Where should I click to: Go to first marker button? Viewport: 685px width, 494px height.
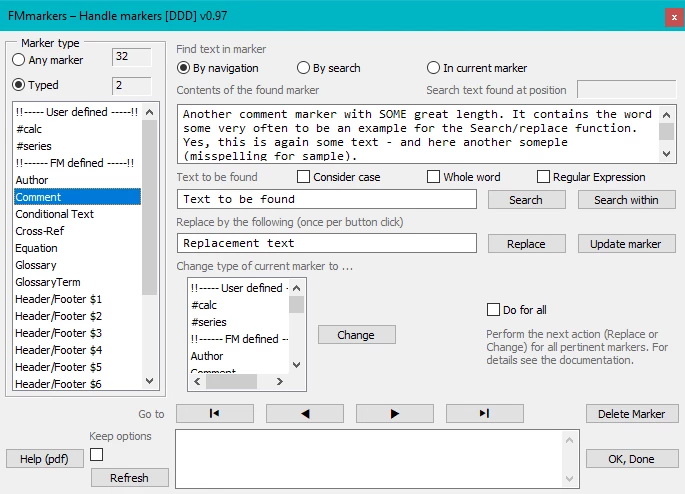coord(214,413)
